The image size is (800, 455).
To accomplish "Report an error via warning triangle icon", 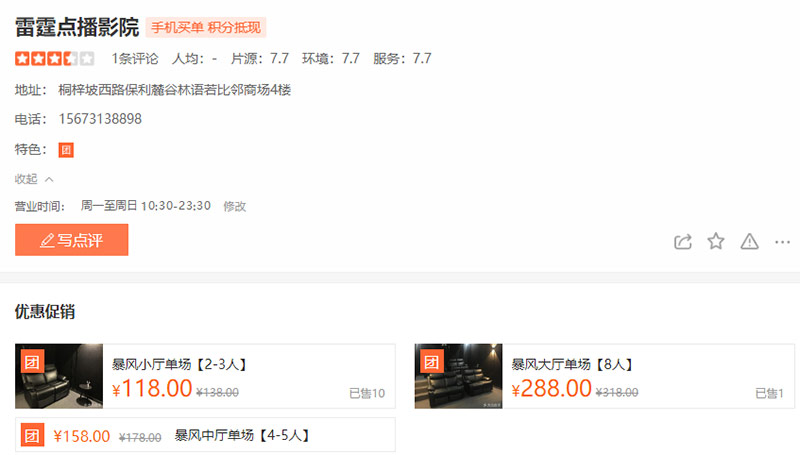I will pos(749,241).
